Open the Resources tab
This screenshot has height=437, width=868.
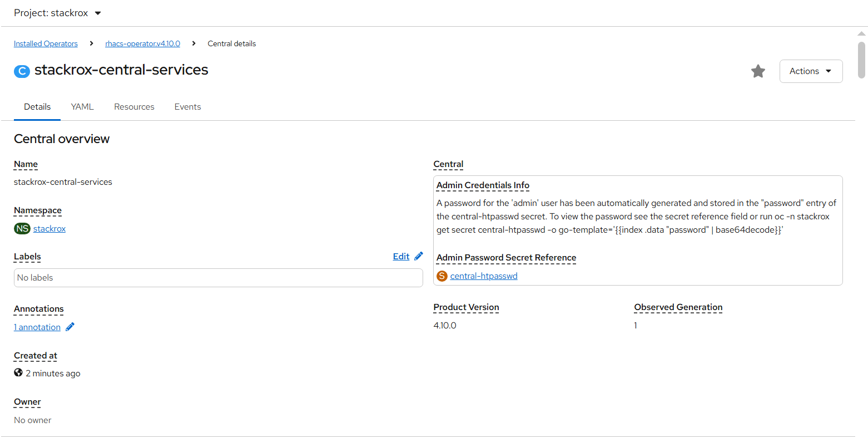(x=134, y=107)
